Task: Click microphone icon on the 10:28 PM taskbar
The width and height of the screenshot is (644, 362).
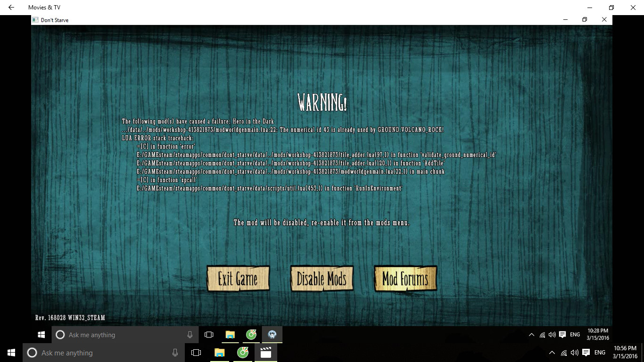Action: tap(190, 335)
